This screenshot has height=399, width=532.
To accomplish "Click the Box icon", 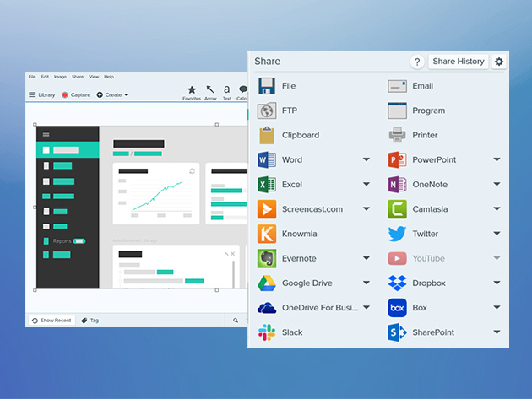I will point(397,308).
